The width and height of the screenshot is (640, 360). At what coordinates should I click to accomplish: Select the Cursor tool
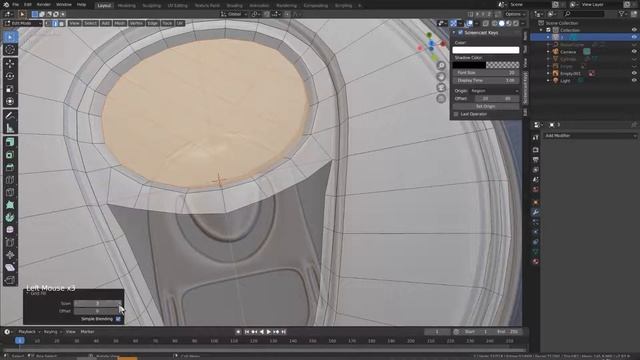(10, 50)
